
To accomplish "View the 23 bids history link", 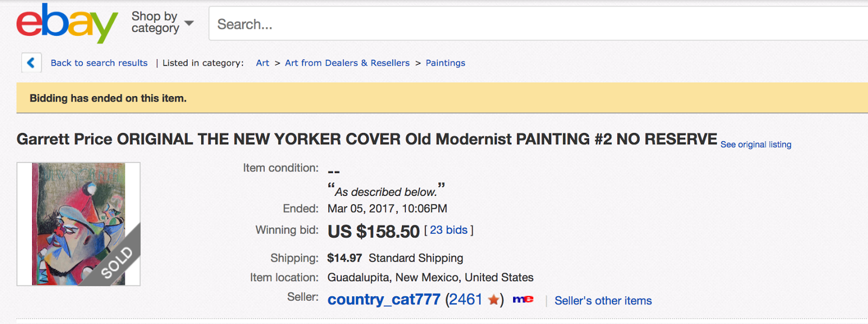I will tap(449, 230).
